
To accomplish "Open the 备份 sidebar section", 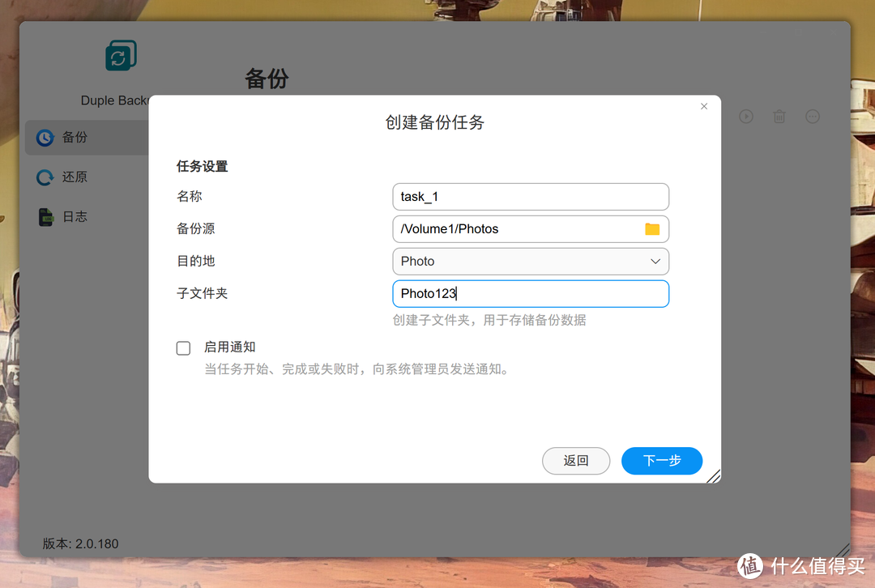I will click(x=87, y=137).
